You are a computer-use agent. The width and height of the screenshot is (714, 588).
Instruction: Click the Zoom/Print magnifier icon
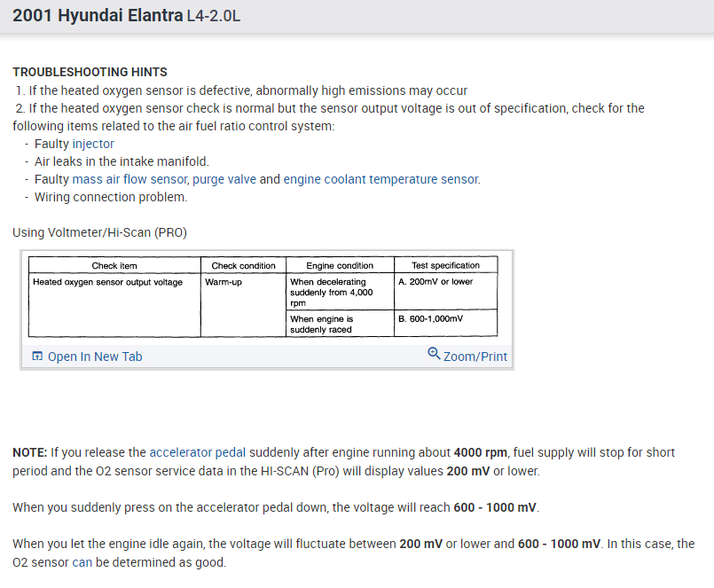(x=433, y=353)
